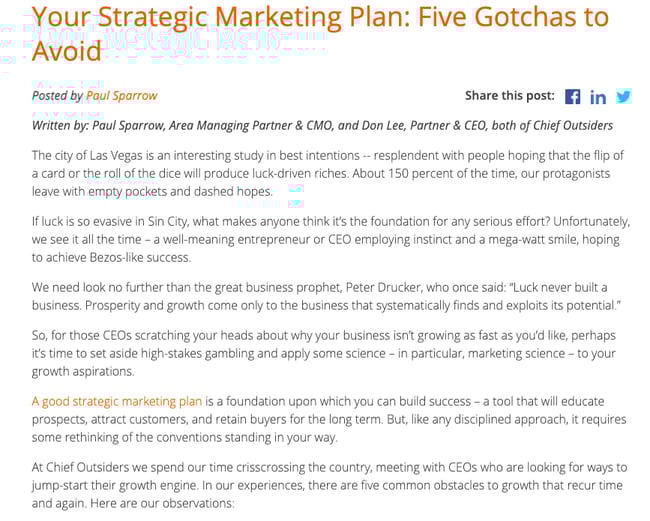Screen dimensions: 650x521
Task: Click the paragraph starting 'The city of Las Vegas'
Action: 330,173
